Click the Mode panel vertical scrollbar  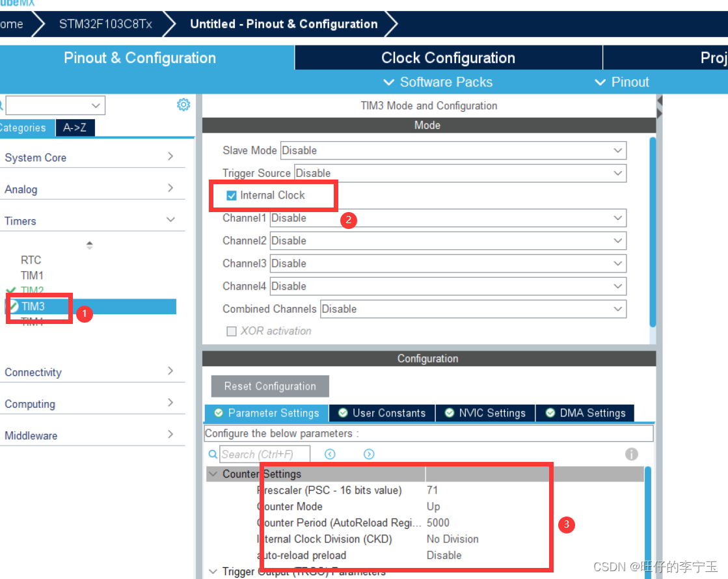click(653, 232)
